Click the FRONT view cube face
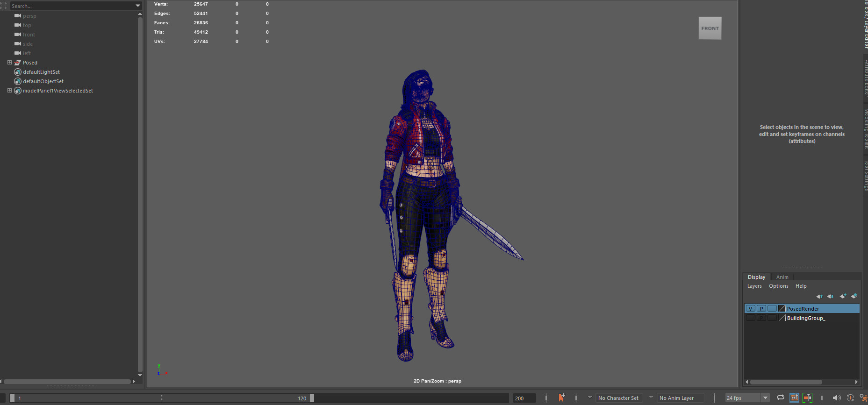The height and width of the screenshot is (405, 868). (710, 28)
